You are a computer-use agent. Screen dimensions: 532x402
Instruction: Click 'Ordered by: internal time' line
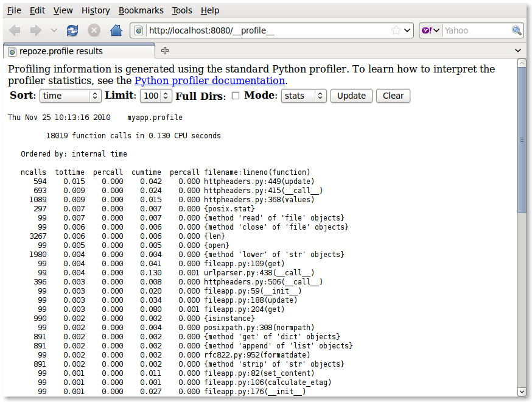coord(74,154)
